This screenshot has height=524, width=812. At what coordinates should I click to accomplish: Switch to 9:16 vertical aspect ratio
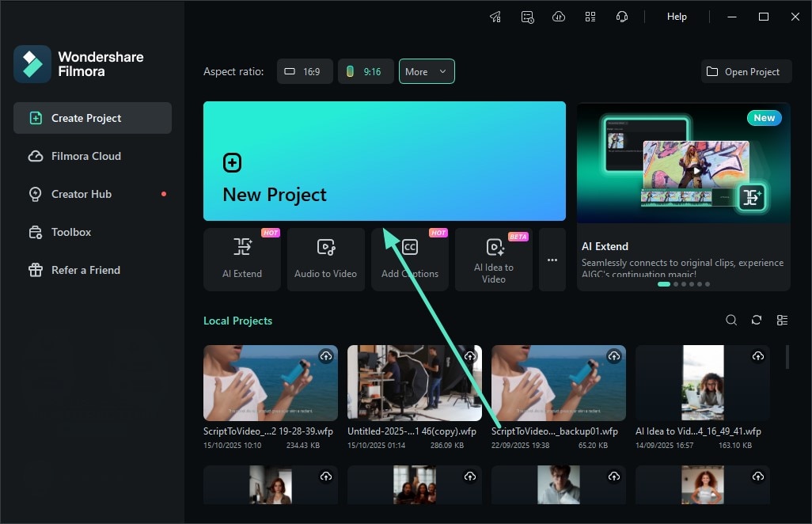[366, 71]
